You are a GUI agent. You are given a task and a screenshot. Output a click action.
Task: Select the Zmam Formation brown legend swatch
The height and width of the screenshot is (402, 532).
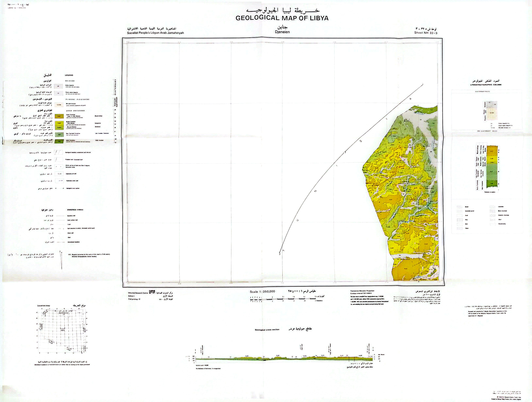click(x=59, y=116)
